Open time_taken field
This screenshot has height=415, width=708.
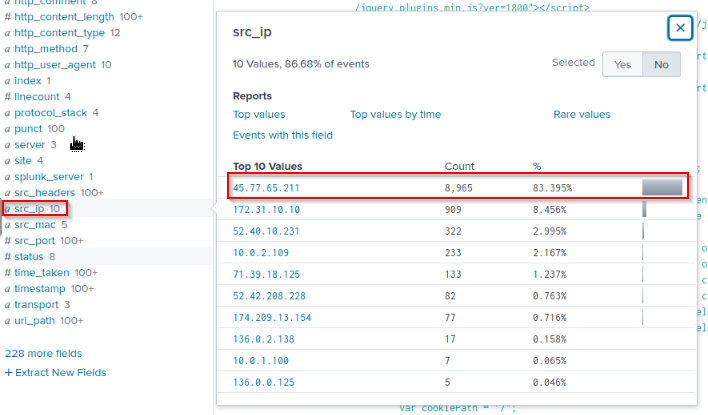42,273
